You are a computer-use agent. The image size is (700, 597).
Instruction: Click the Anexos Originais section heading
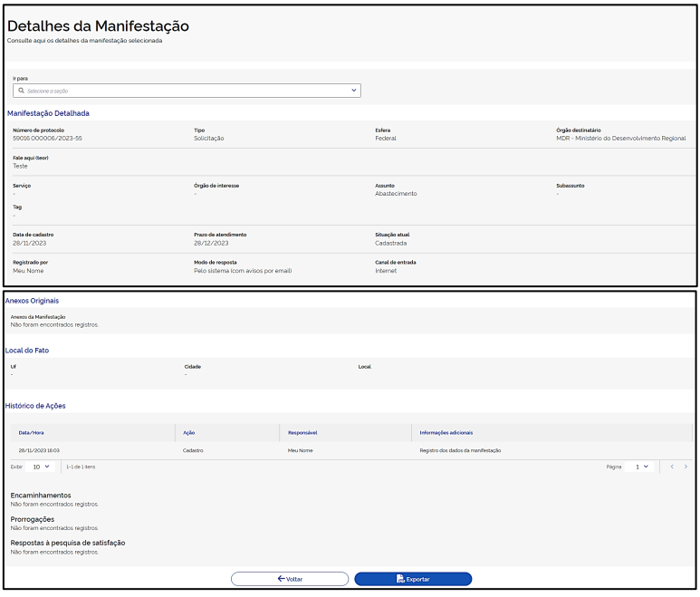click(33, 300)
